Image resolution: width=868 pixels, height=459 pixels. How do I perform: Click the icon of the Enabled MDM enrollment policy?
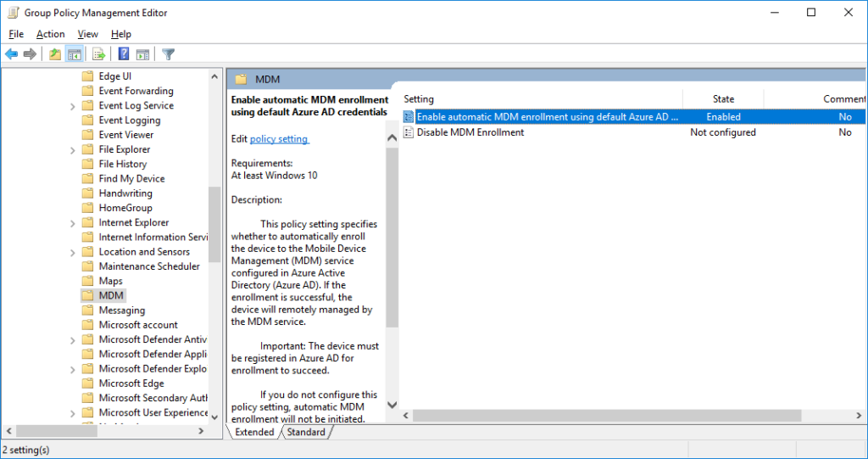coord(409,116)
